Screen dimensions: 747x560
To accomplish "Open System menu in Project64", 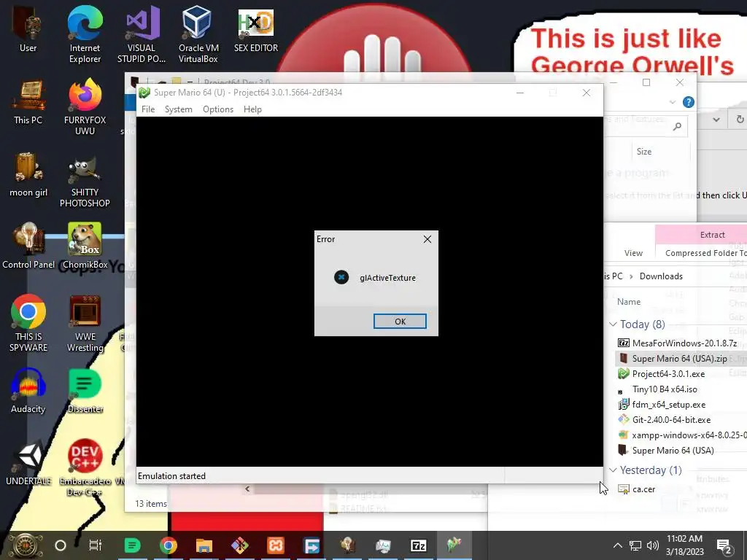I will (x=179, y=109).
